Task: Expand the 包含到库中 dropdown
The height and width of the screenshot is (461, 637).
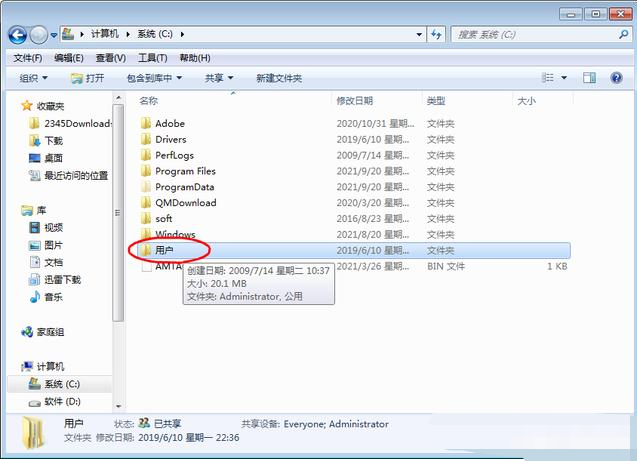Action: click(153, 78)
